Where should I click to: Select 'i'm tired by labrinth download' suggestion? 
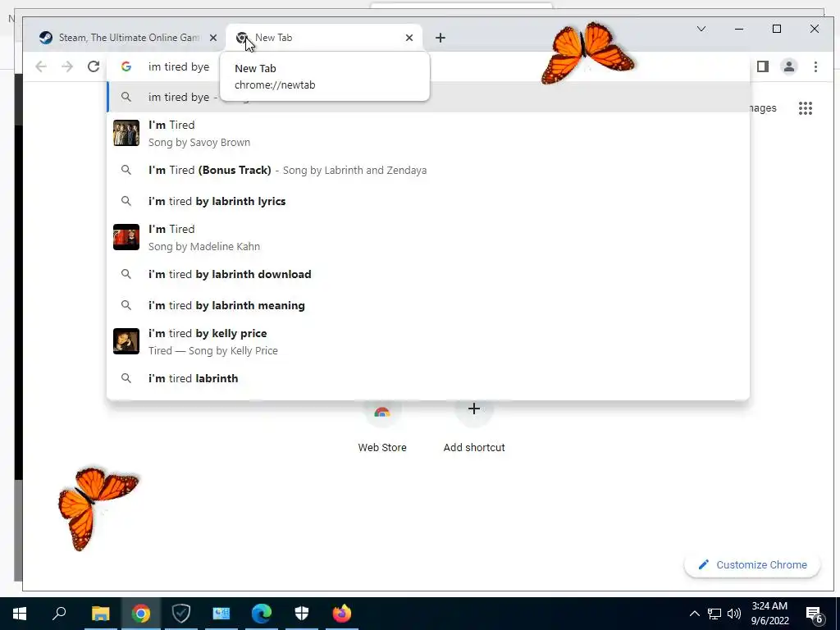428,274
